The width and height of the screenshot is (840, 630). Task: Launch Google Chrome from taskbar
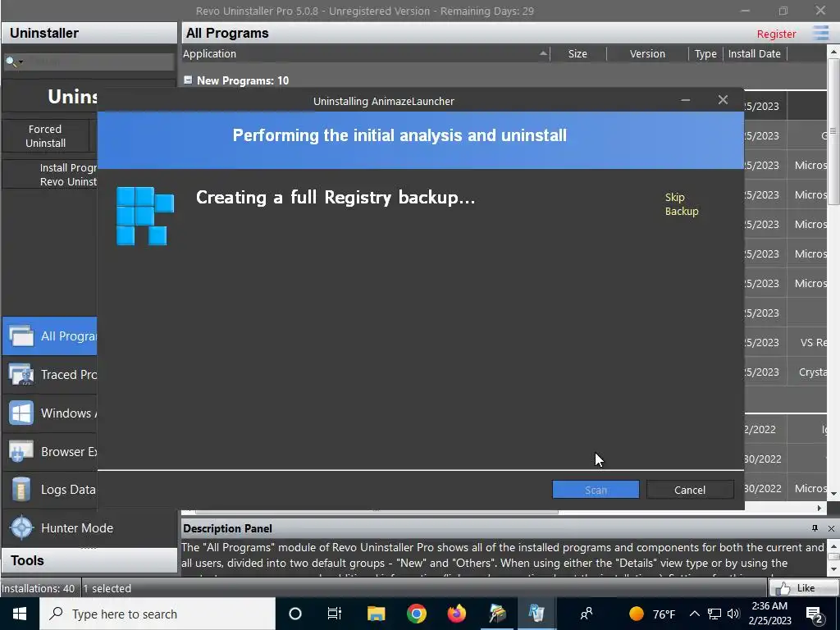coord(416,614)
